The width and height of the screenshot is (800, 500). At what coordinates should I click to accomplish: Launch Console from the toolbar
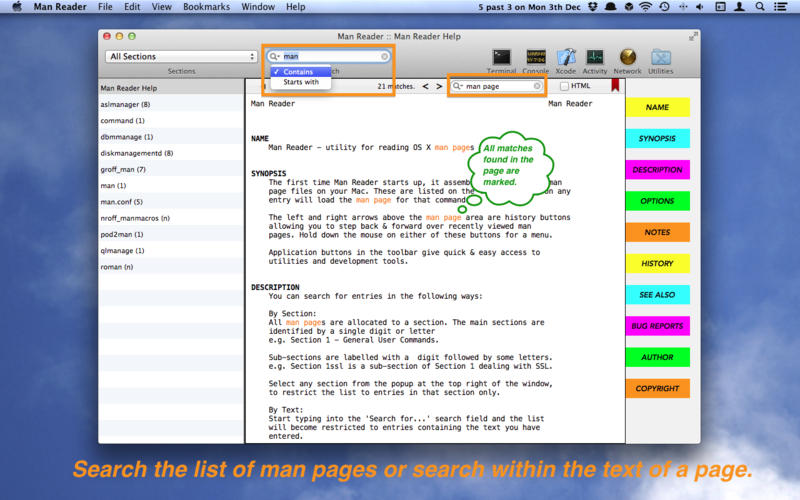point(535,58)
